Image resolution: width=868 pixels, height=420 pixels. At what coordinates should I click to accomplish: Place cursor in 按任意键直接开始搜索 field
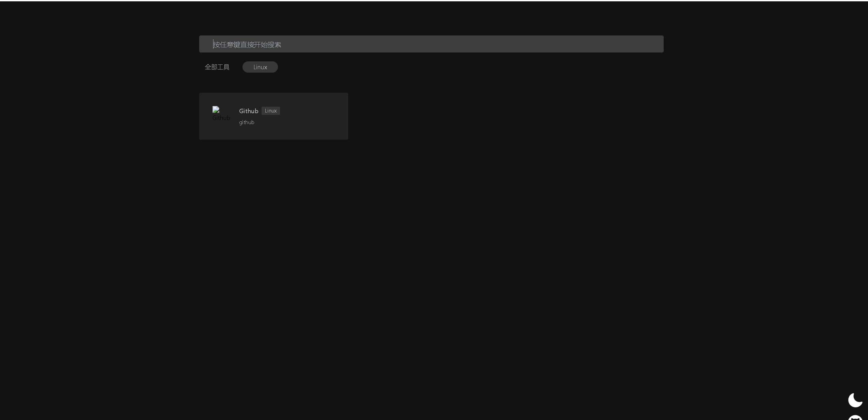pyautogui.click(x=247, y=44)
